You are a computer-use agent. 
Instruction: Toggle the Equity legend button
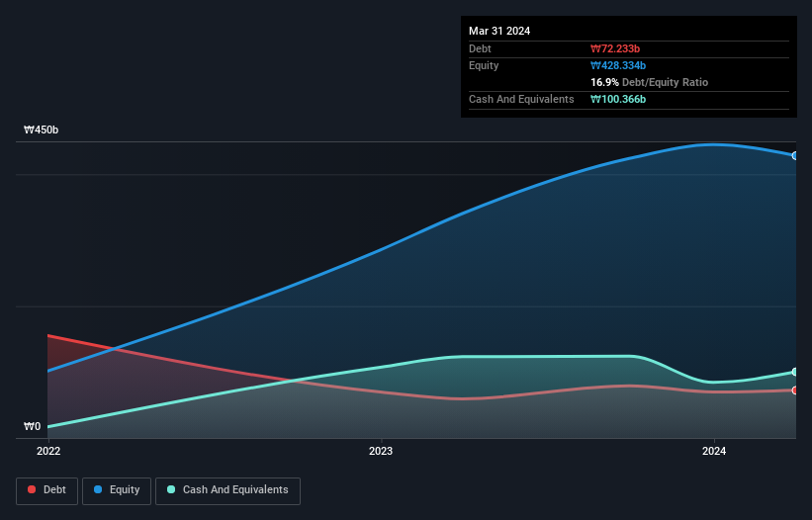pyautogui.click(x=117, y=490)
